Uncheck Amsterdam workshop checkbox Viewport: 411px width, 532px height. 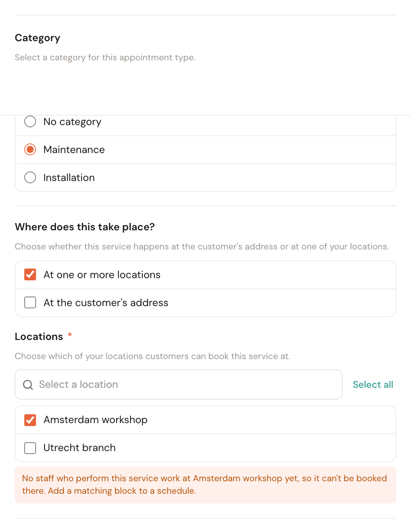pos(30,420)
